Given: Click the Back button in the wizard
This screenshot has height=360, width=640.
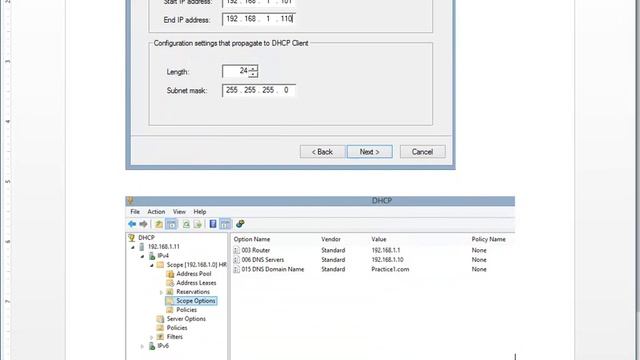Looking at the screenshot, I should pos(322,152).
